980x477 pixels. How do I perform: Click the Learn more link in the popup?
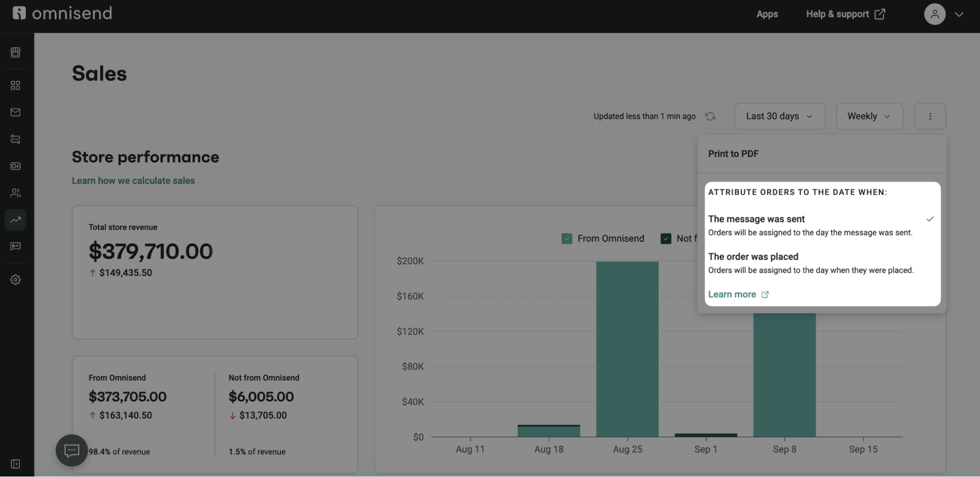(732, 294)
